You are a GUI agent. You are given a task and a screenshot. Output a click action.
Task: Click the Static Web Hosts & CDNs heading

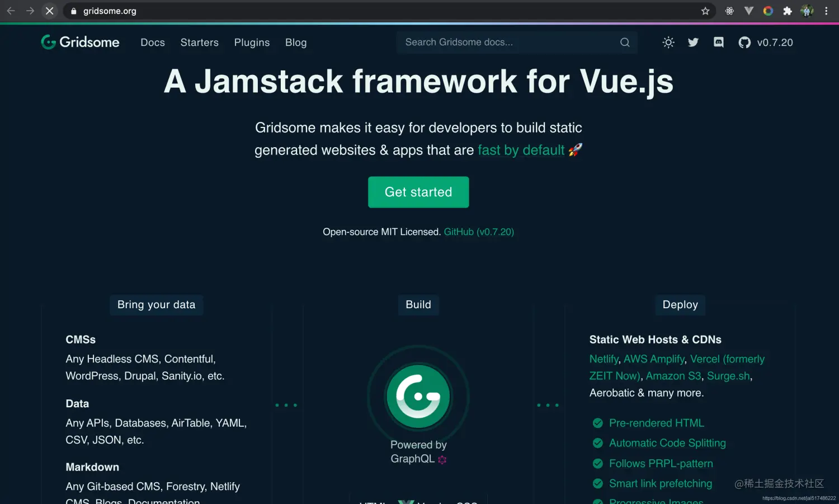coord(656,340)
